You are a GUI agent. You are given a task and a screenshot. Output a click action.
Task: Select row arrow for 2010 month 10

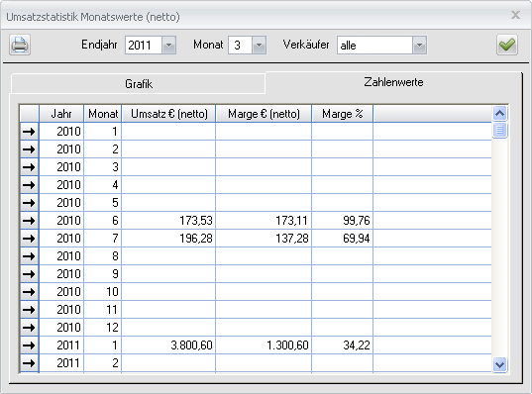[29, 292]
